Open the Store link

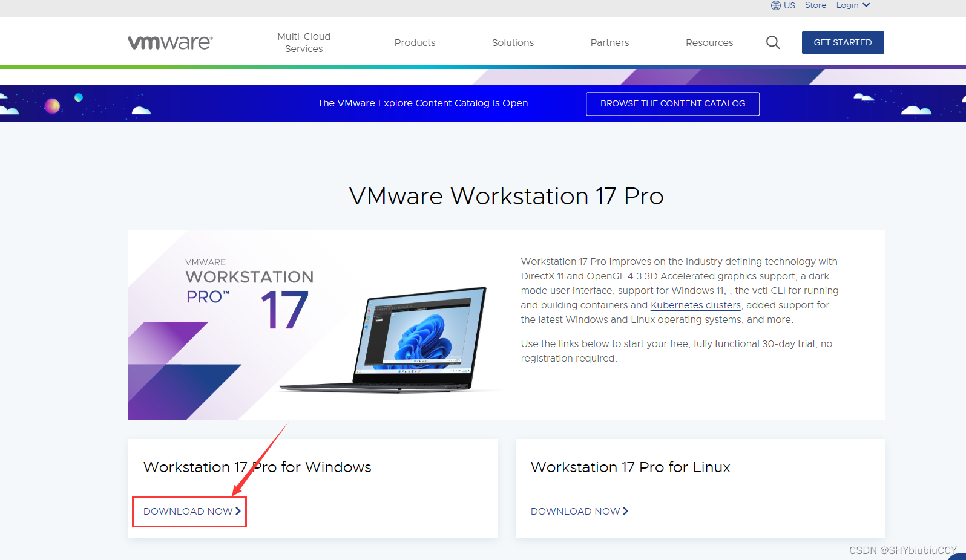tap(815, 5)
